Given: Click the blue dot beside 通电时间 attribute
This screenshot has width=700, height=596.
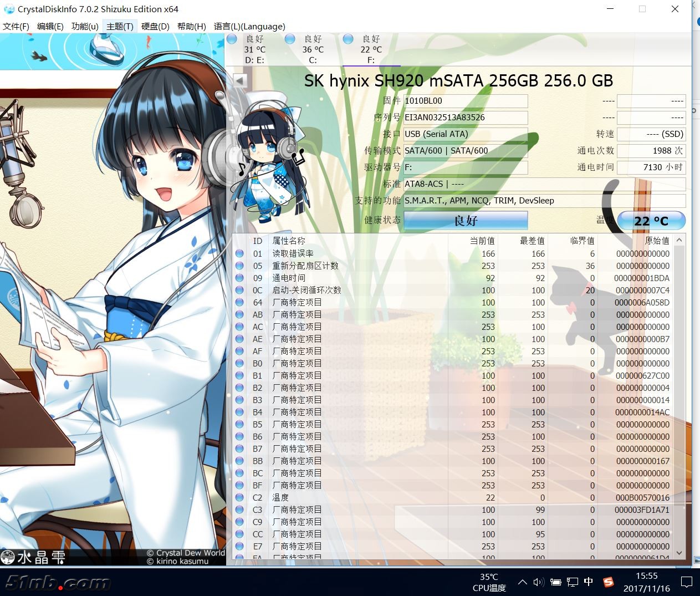Looking at the screenshot, I should tap(239, 278).
